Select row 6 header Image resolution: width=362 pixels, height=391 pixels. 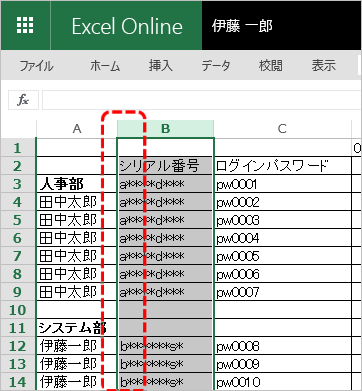coord(18,238)
